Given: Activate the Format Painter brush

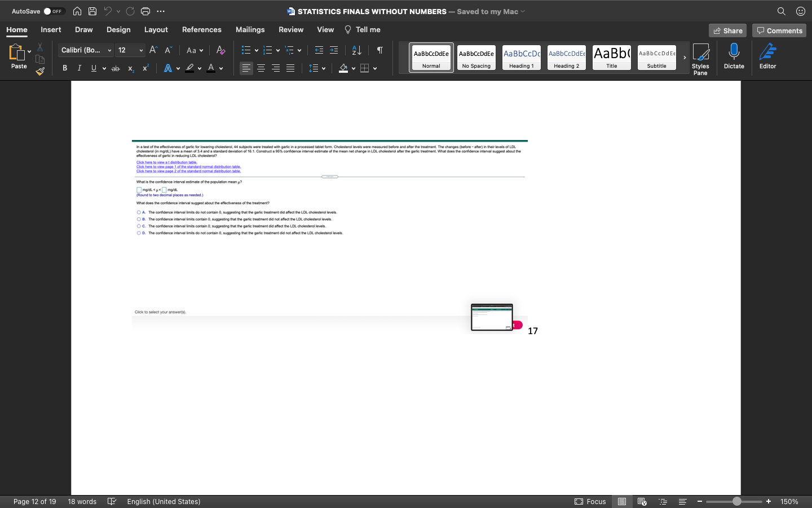Looking at the screenshot, I should click(x=40, y=72).
